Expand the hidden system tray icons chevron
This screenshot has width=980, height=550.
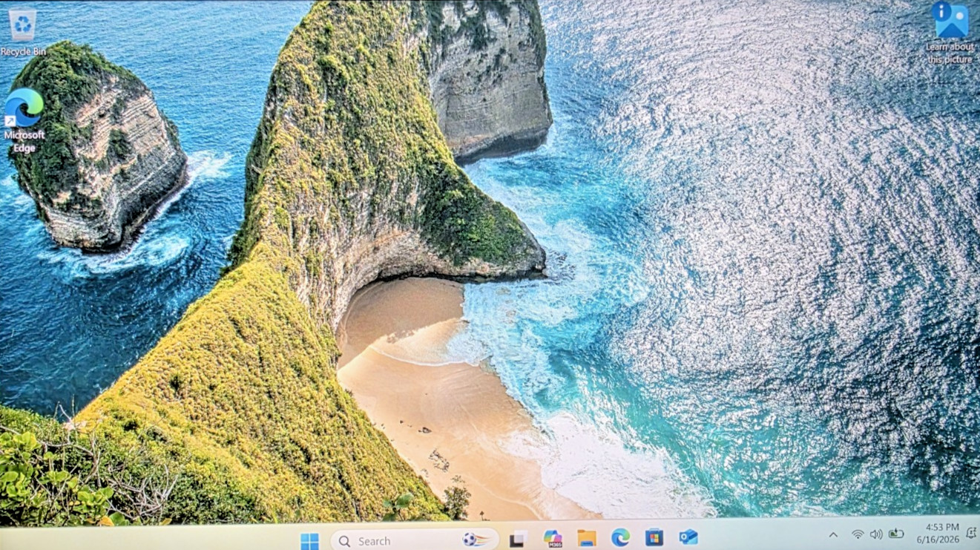[833, 534]
